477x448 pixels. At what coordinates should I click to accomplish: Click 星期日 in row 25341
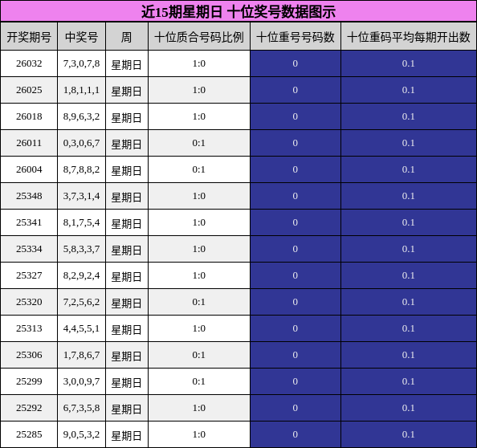127,224
